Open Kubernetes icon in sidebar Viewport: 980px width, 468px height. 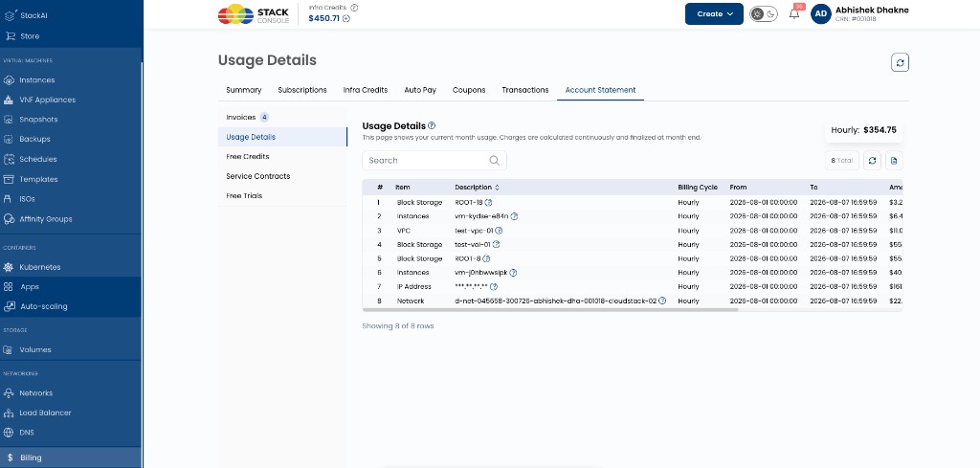9,267
